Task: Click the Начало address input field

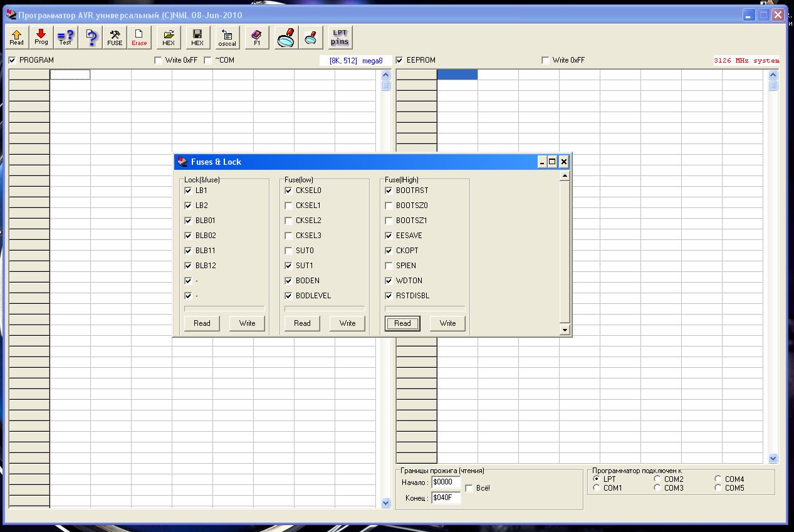Action: [446, 482]
